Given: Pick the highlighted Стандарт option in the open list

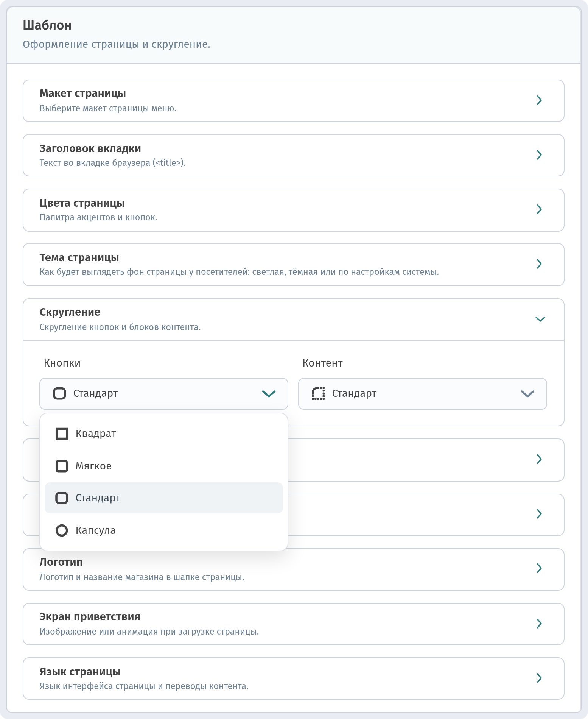Looking at the screenshot, I should tap(164, 498).
